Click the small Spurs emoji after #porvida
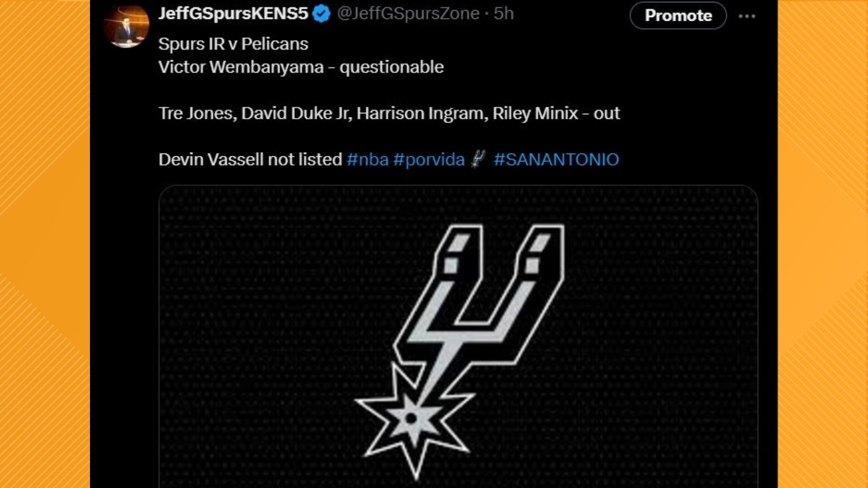The width and height of the screenshot is (868, 488). coord(478,160)
